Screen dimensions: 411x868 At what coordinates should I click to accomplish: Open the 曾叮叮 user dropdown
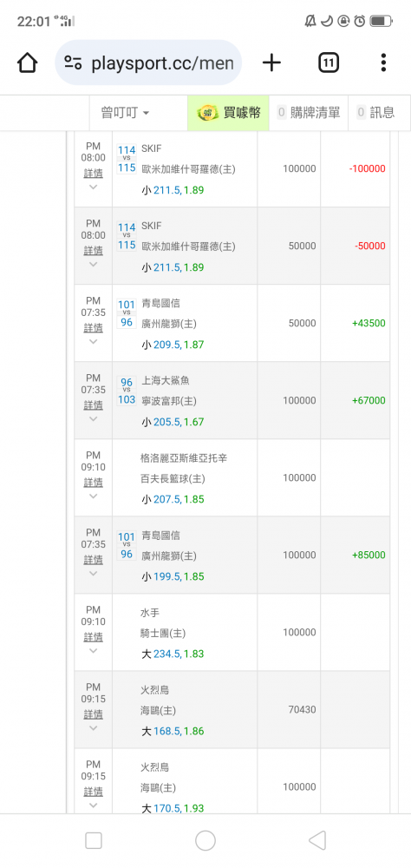pos(125,113)
